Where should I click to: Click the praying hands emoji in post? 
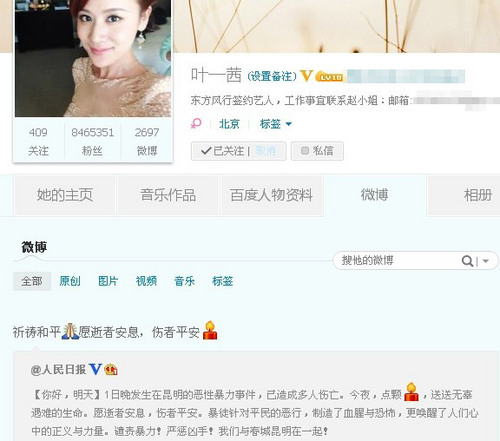70,331
